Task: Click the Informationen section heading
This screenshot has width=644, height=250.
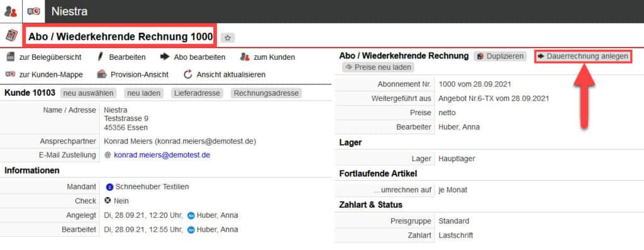Action: point(32,170)
